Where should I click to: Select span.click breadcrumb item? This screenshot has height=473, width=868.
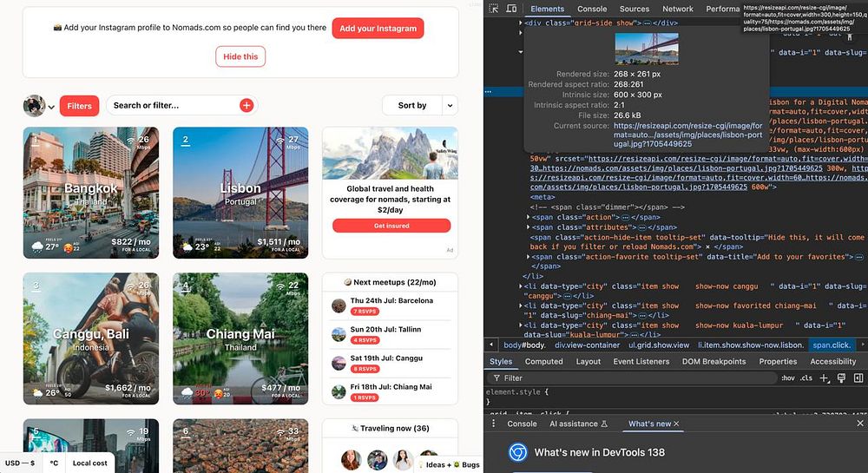point(832,345)
